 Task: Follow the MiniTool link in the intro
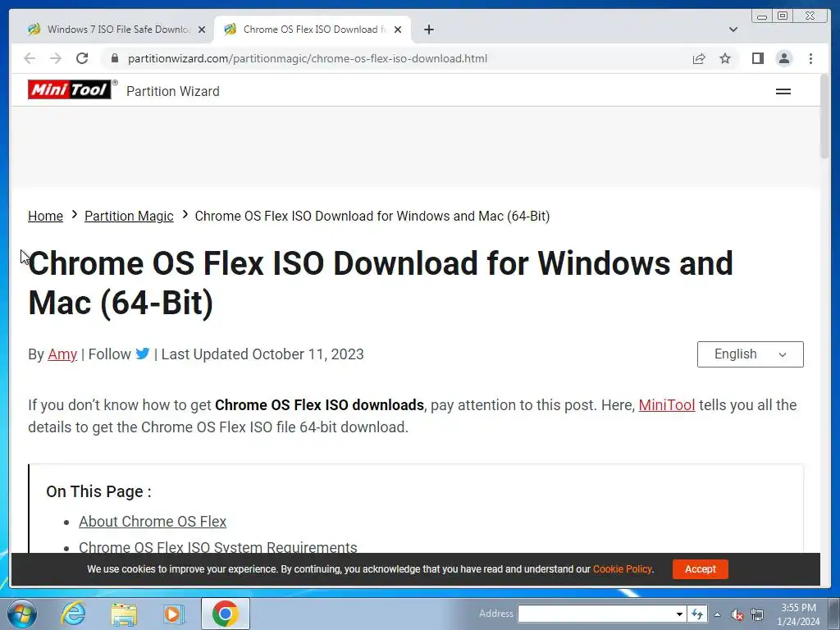point(666,405)
